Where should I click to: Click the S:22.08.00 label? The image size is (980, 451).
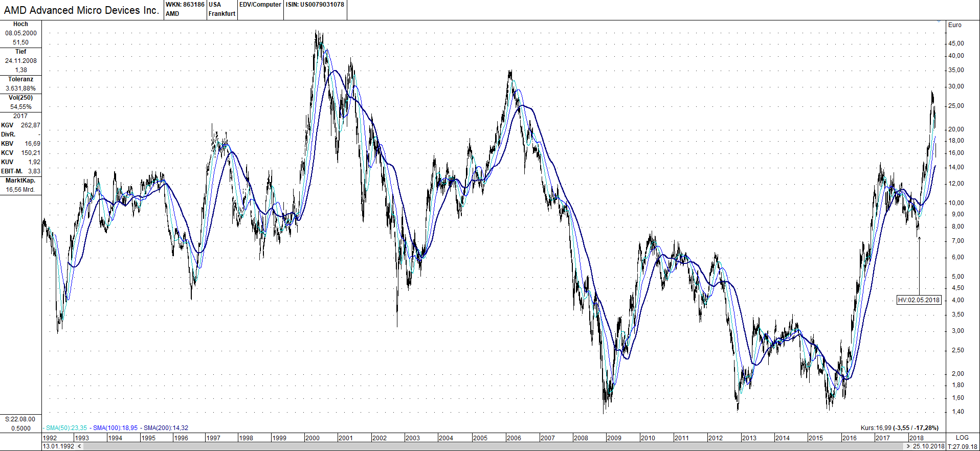(x=20, y=419)
